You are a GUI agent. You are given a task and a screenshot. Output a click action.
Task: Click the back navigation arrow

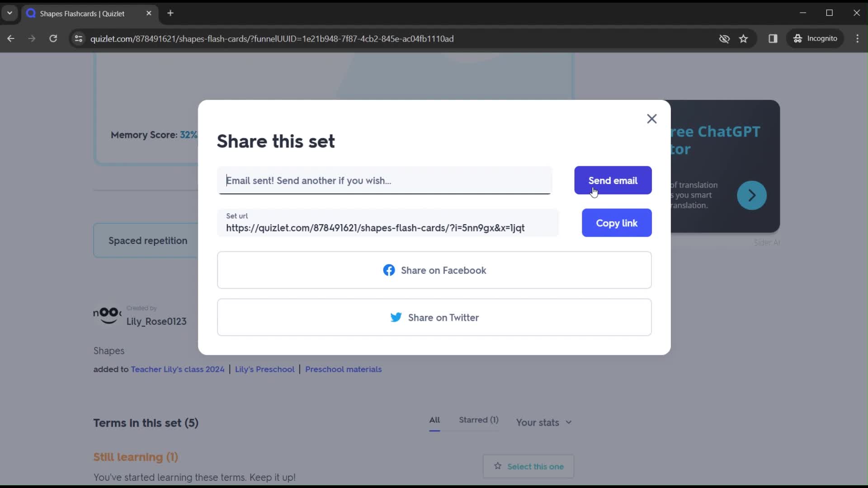pos(11,39)
